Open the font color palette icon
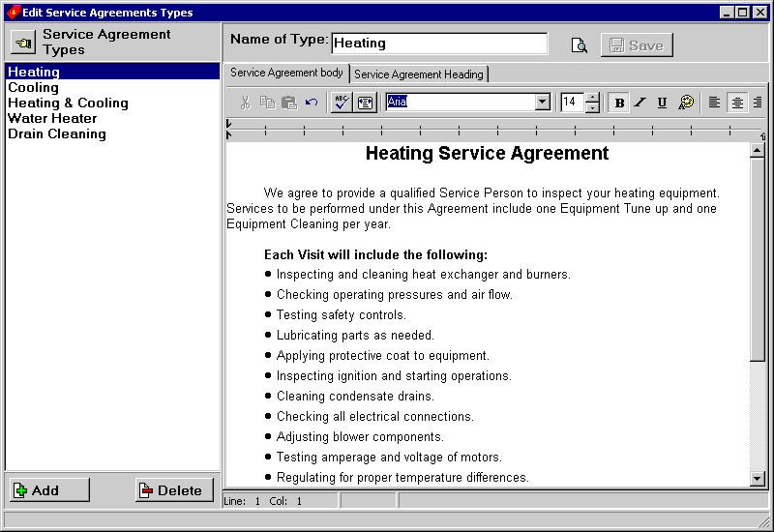The image size is (774, 532). [686, 103]
